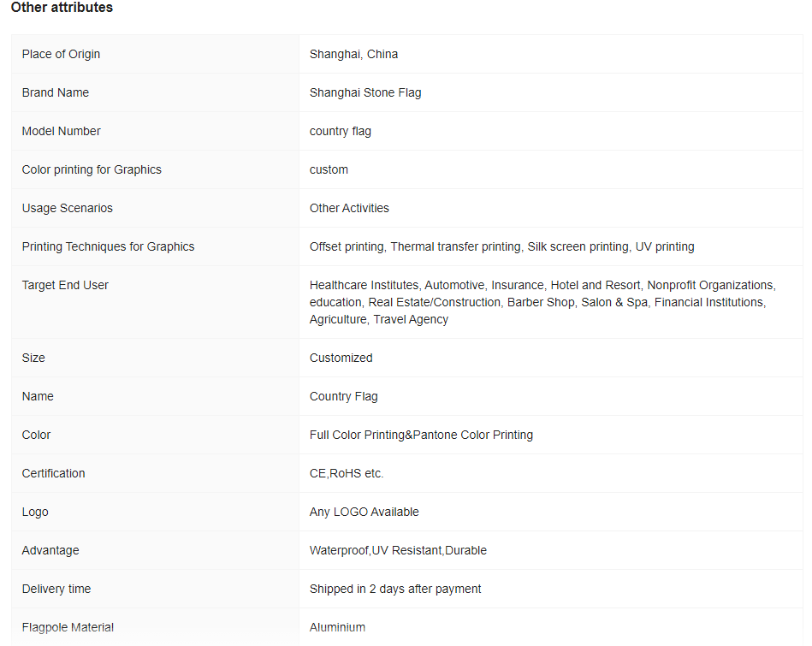Select the 'Shanghai, China' value
812x646 pixels.
[353, 54]
